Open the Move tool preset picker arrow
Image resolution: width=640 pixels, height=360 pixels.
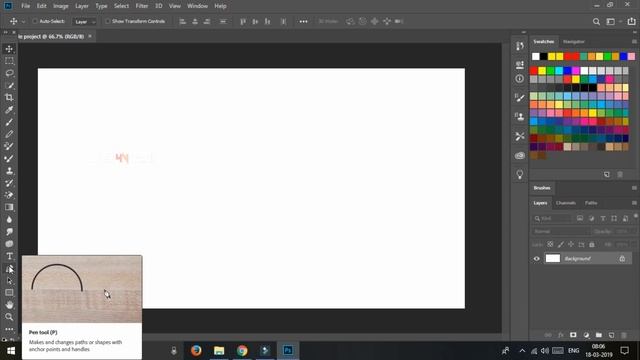coord(23,22)
